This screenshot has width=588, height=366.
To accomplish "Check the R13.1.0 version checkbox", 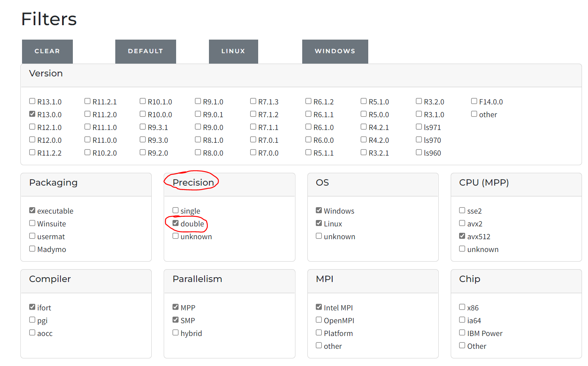I will [x=32, y=101].
